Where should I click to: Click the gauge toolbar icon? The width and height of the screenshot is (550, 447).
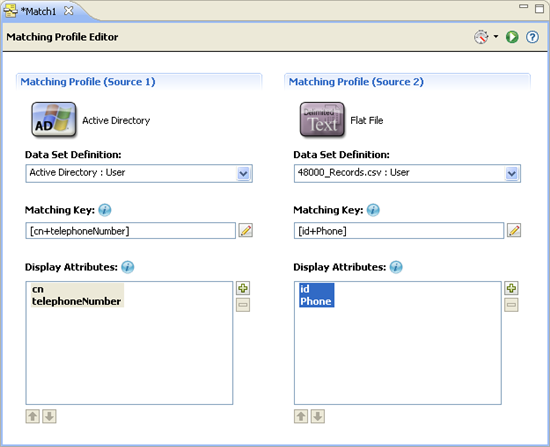(481, 37)
